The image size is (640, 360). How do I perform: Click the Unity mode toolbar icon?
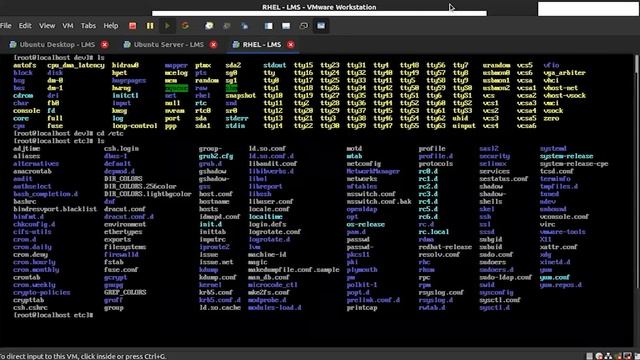point(303,26)
